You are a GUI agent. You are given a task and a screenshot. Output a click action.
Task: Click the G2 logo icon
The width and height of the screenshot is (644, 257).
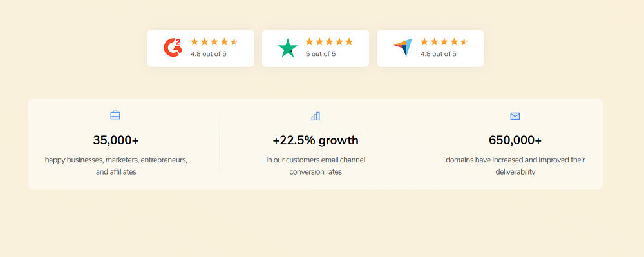173,48
